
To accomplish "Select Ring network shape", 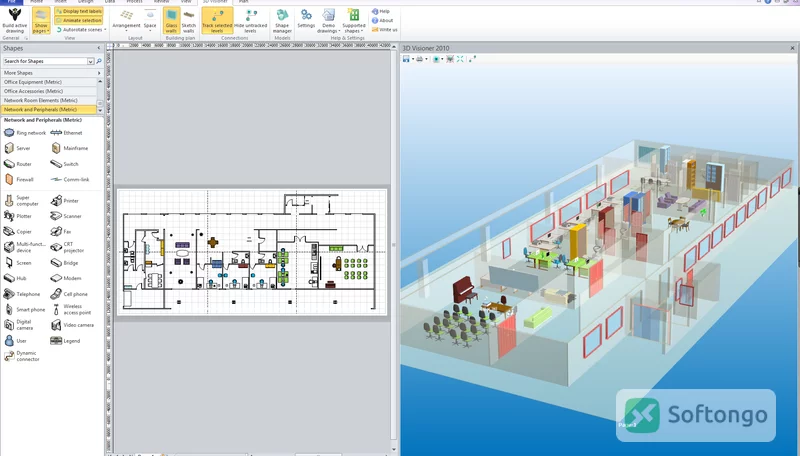I will [x=24, y=133].
